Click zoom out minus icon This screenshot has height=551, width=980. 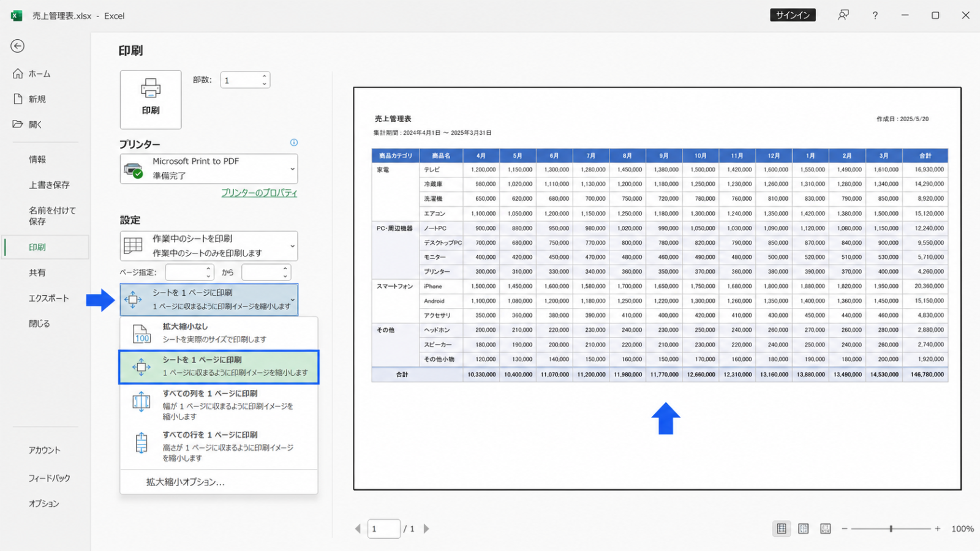(x=845, y=528)
